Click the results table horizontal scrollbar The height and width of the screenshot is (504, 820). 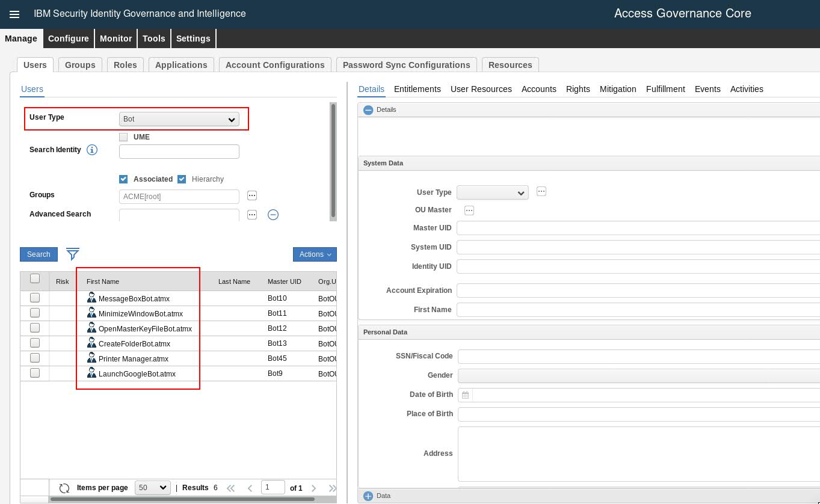coord(182,499)
